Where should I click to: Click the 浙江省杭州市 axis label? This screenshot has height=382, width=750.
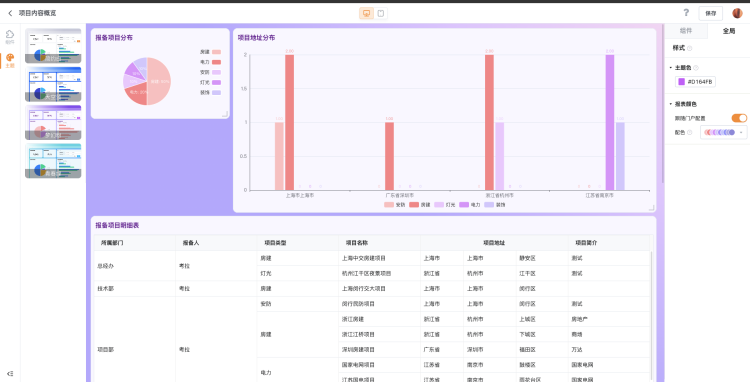pos(499,196)
